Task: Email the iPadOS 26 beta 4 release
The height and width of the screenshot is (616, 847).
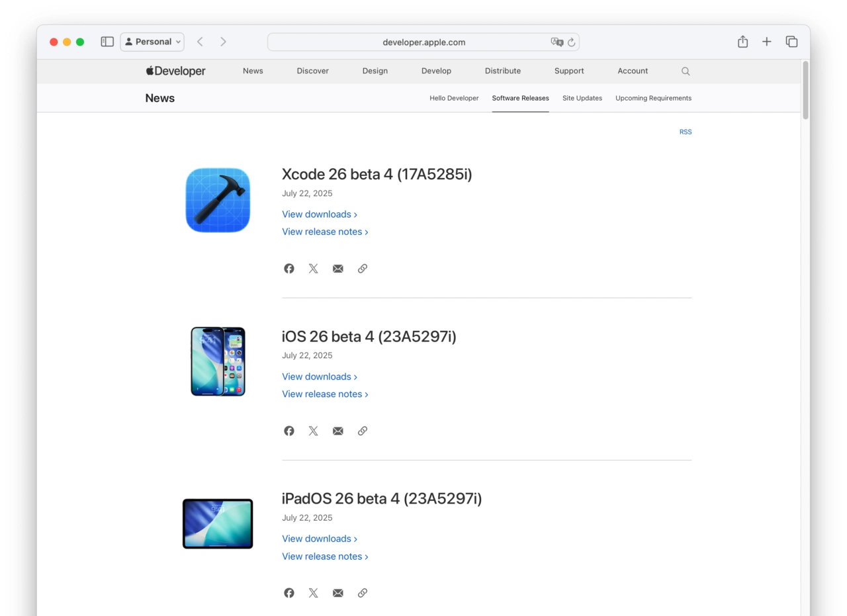Action: coord(338,593)
